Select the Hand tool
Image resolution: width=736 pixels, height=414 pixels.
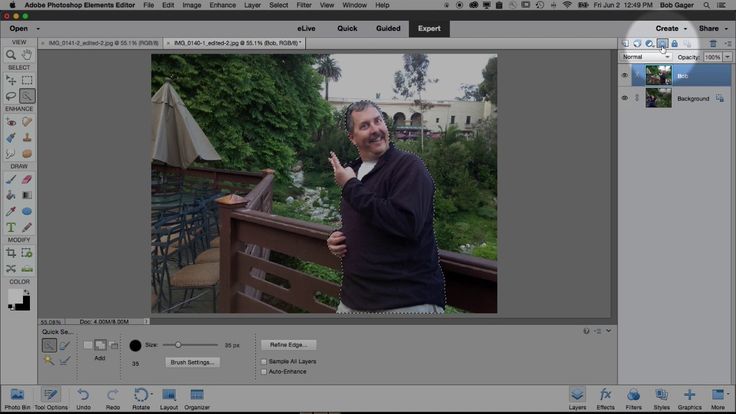(27, 54)
